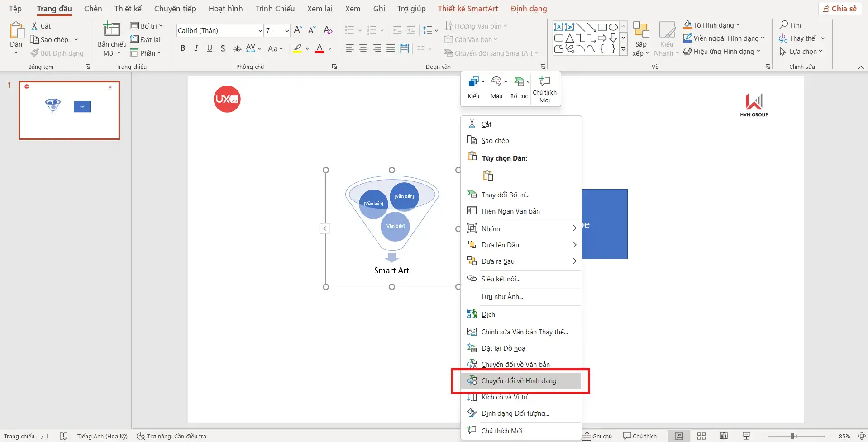Toggle italic formatting
Image resolution: width=868 pixels, height=442 pixels.
click(196, 48)
